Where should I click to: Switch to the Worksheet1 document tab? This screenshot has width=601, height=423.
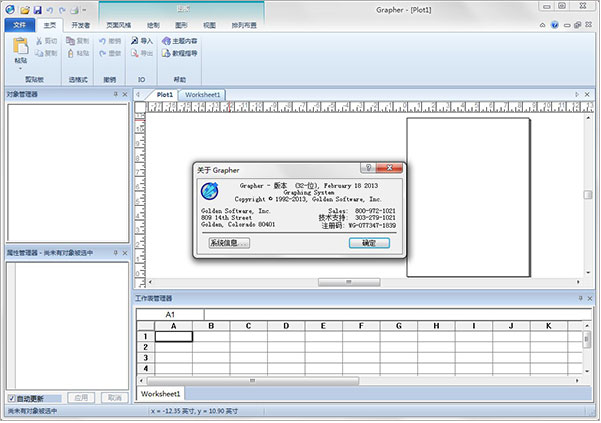pyautogui.click(x=202, y=95)
